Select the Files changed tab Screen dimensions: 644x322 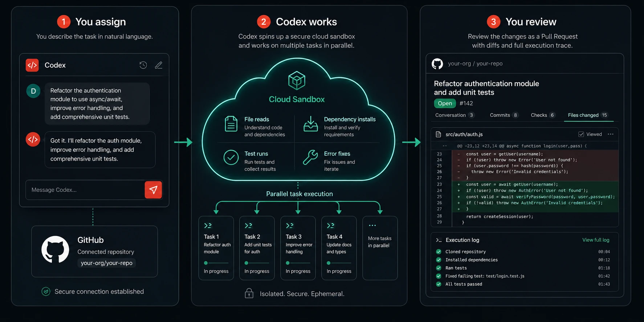tap(588, 115)
